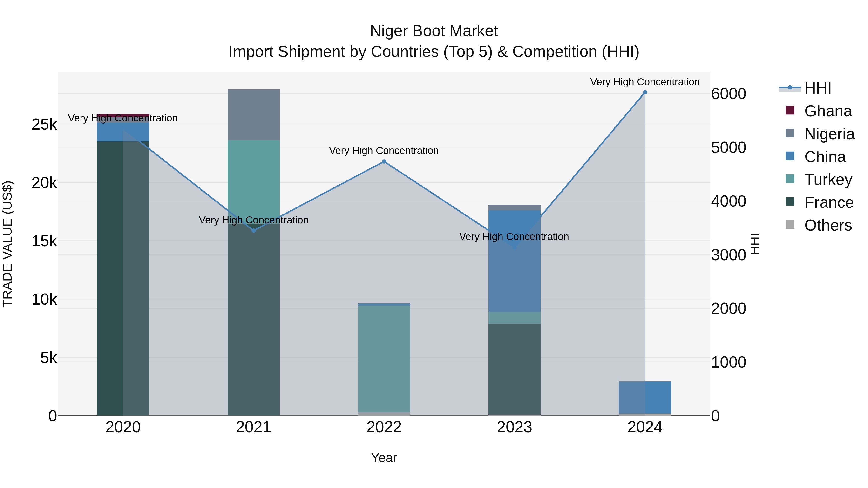Click the China segment of the 2023 bar
Screen dimensions: 868x488
point(515,261)
